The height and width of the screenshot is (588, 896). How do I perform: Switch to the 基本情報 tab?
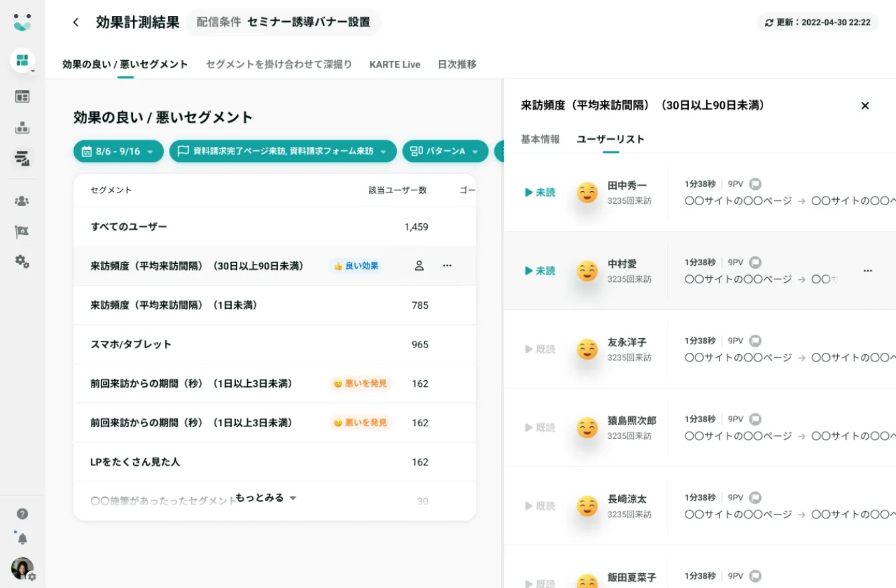(x=539, y=140)
